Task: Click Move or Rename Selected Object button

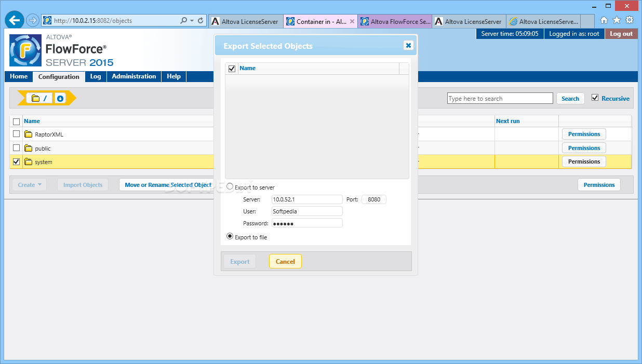Action: [x=167, y=185]
